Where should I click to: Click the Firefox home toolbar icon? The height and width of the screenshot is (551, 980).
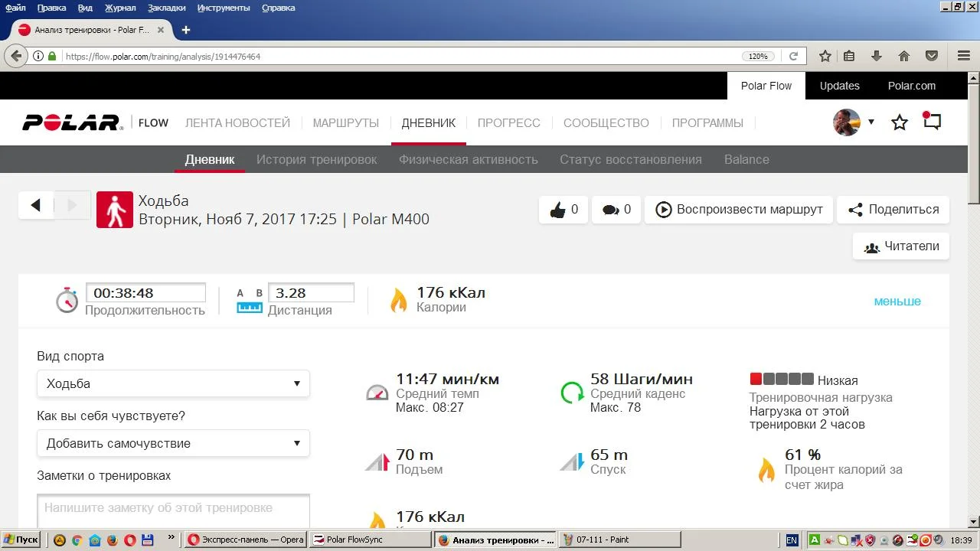(x=903, y=56)
